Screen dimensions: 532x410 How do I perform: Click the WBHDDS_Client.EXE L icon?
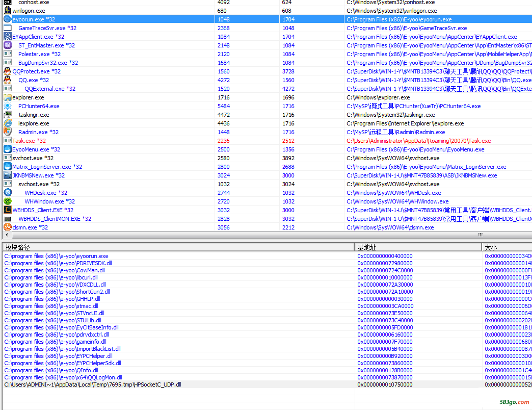coord(8,210)
